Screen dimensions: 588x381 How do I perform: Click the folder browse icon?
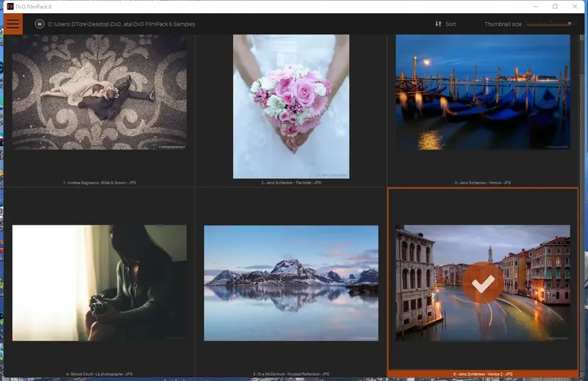40,24
